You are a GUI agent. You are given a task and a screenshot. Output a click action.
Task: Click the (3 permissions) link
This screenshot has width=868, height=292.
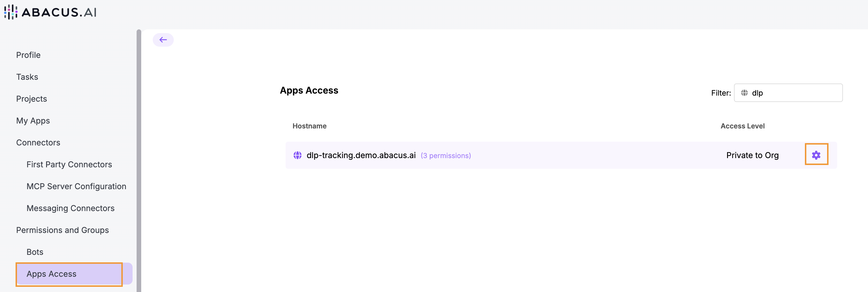[446, 156]
